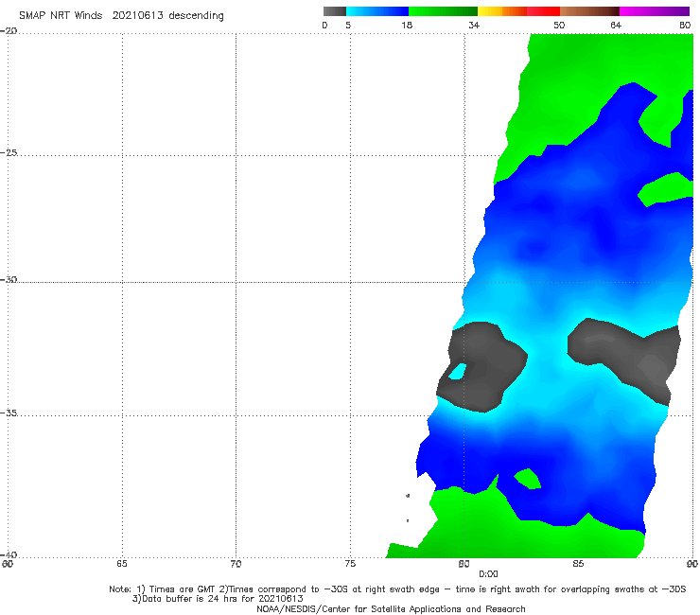
Task: Click the small green island inside the lower blue area
Action: pos(528,479)
